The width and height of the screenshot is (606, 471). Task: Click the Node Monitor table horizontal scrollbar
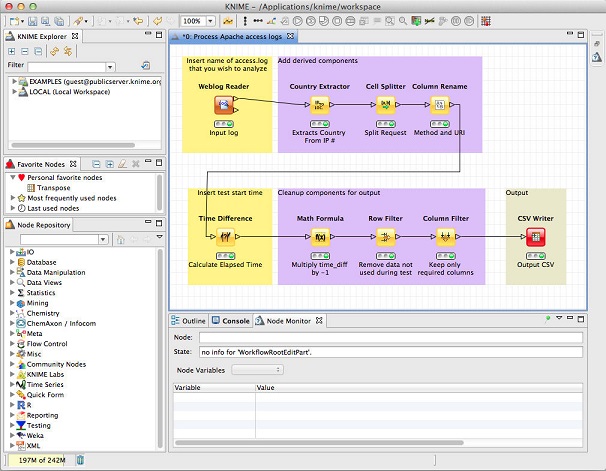(x=319, y=443)
